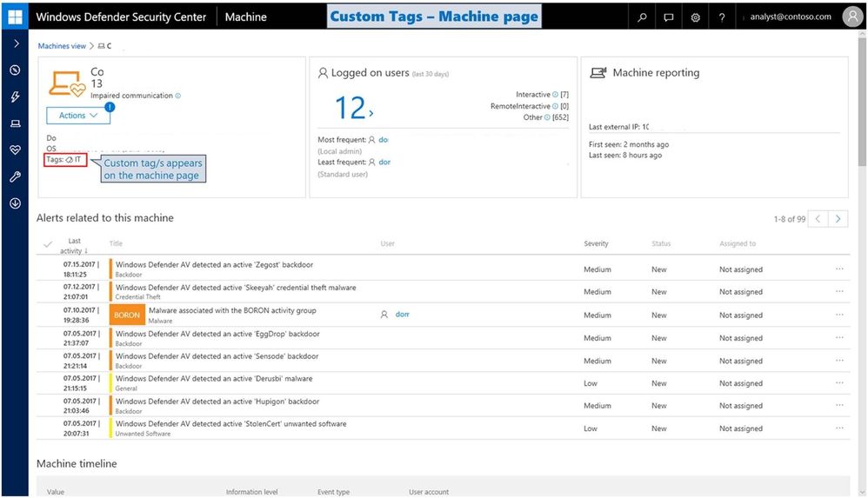Click the orange BORON badge

click(127, 315)
